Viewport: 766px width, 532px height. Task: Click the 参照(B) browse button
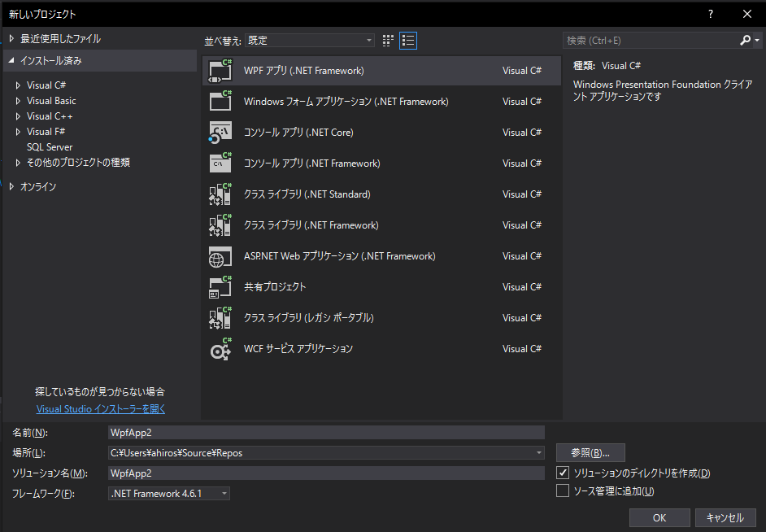coord(590,452)
